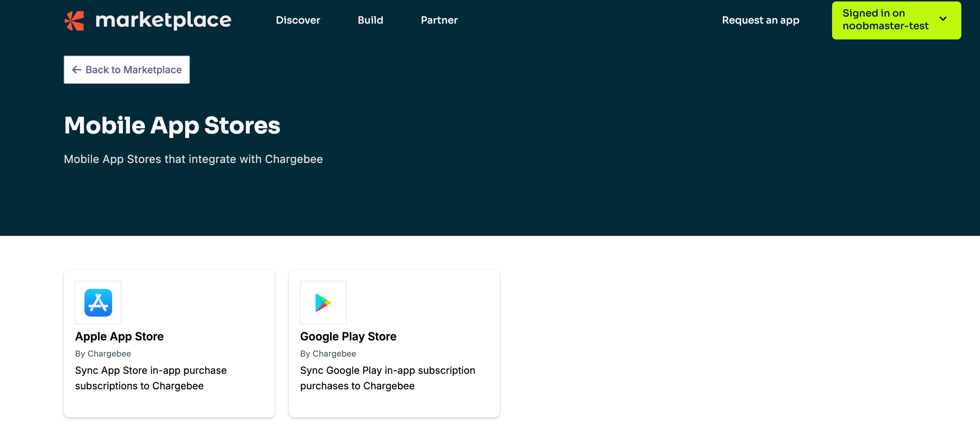This screenshot has width=980, height=433.
Task: Click the Back to Marketplace button
Action: pyautogui.click(x=127, y=70)
